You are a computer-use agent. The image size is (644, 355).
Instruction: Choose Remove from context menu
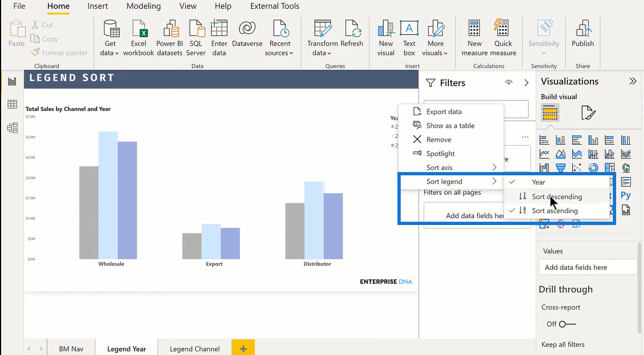(x=452, y=139)
